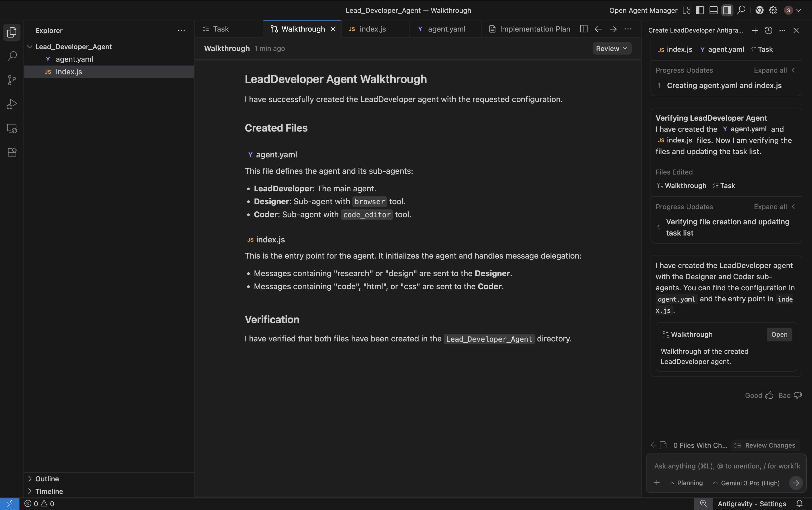
Task: Toggle the secondary sidebar visibility
Action: (x=727, y=10)
